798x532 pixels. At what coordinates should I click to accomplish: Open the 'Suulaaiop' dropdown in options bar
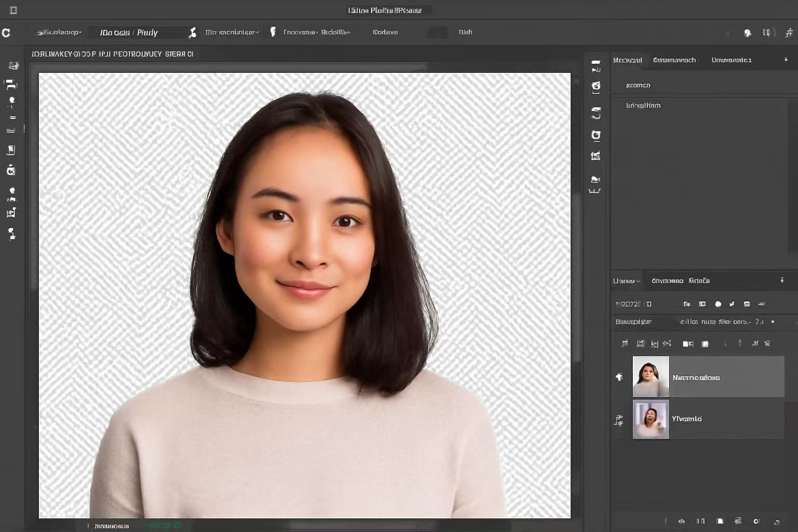pos(59,32)
